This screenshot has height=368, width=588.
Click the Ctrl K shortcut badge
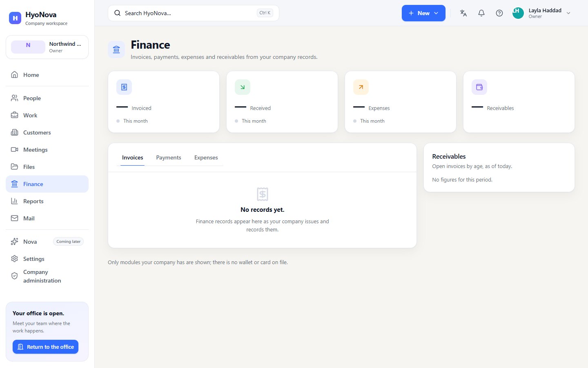click(x=265, y=13)
